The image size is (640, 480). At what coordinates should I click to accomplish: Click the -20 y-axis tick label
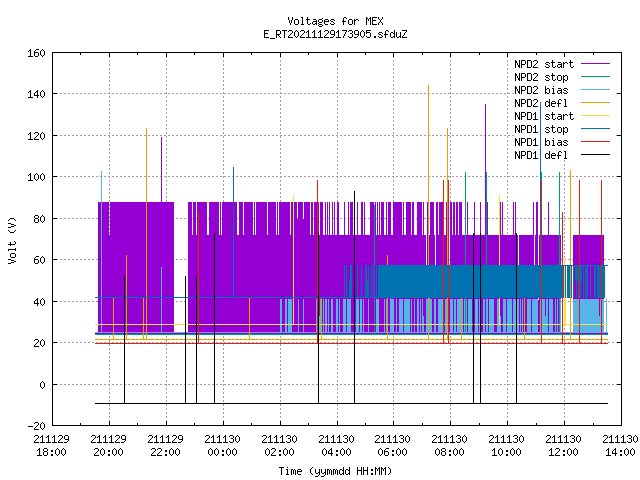tap(36, 426)
